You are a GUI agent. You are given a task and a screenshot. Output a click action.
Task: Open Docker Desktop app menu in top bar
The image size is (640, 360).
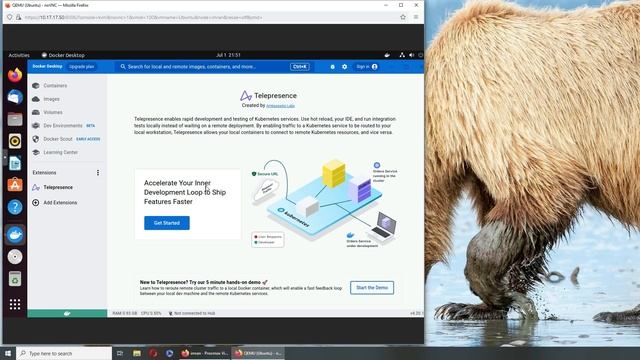(x=63, y=55)
